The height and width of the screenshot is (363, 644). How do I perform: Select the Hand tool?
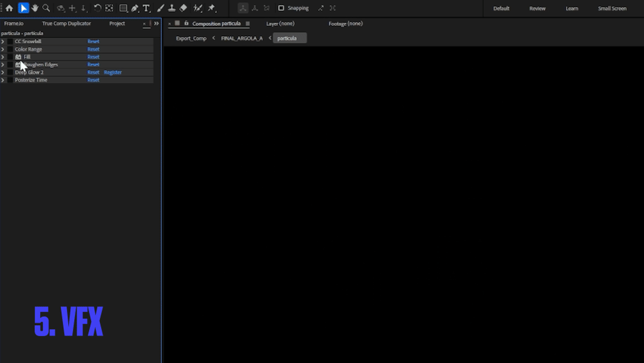pyautogui.click(x=35, y=8)
